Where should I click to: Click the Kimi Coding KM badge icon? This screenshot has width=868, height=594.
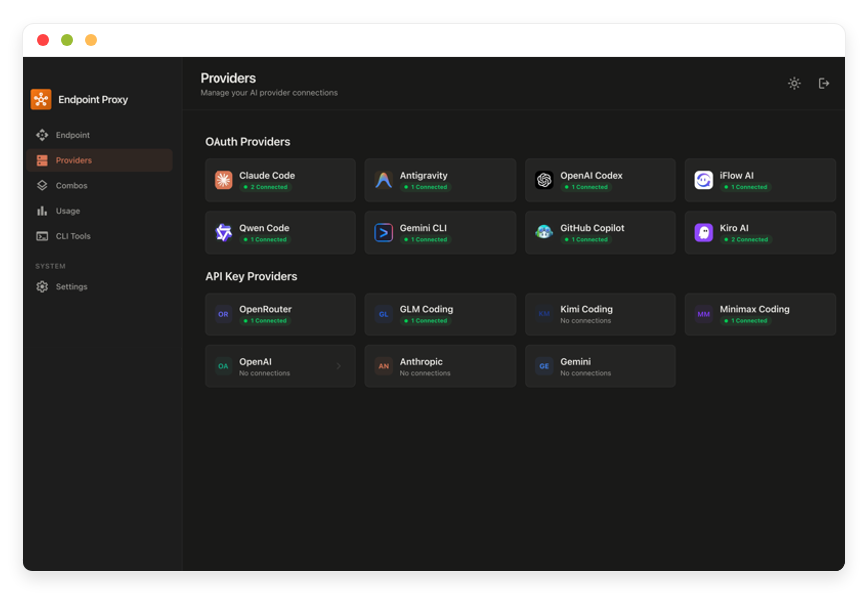click(544, 314)
